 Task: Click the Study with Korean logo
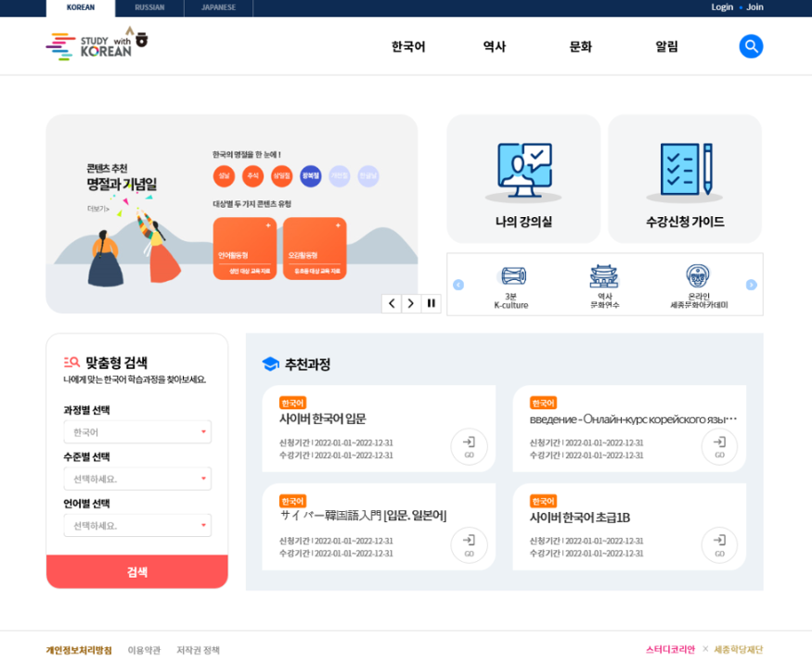[97, 45]
